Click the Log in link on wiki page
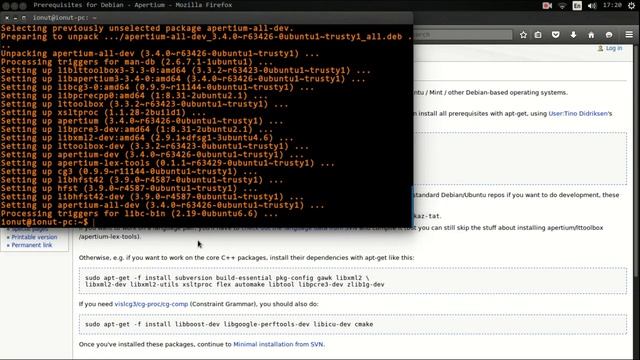The width and height of the screenshot is (640, 360). click(613, 48)
